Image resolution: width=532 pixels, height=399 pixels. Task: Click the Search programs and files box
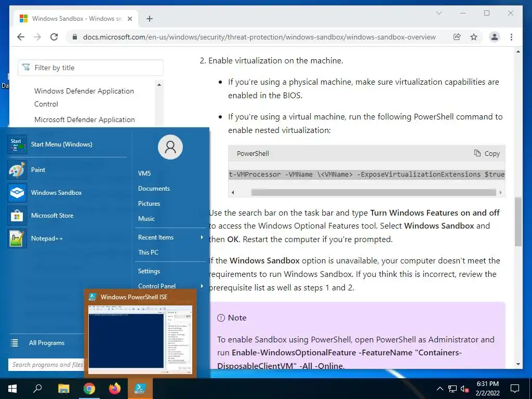pyautogui.click(x=46, y=365)
